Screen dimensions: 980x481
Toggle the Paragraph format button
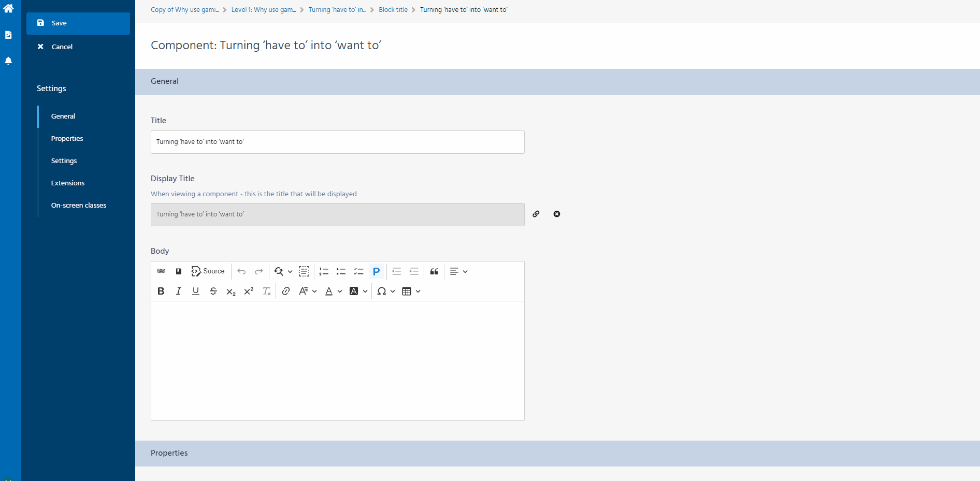377,271
